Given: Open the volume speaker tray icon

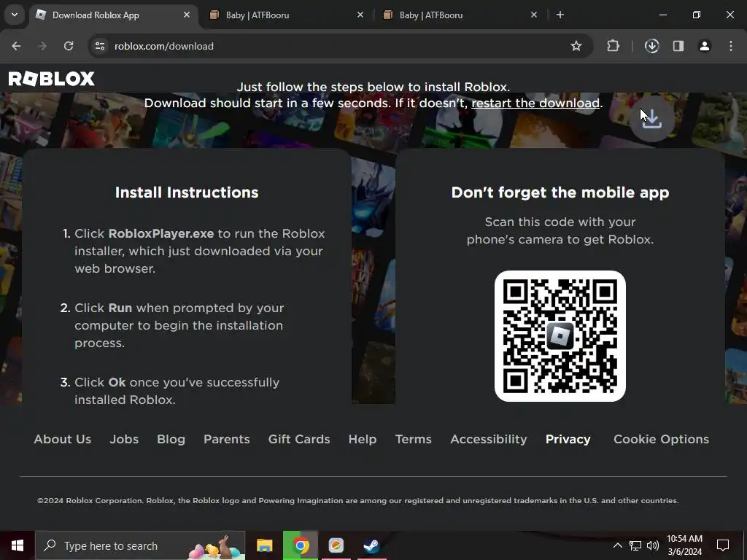Looking at the screenshot, I should click(653, 545).
